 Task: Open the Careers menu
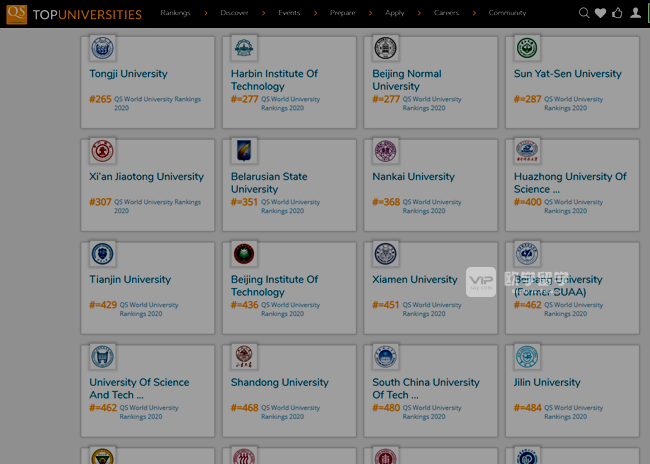(446, 13)
